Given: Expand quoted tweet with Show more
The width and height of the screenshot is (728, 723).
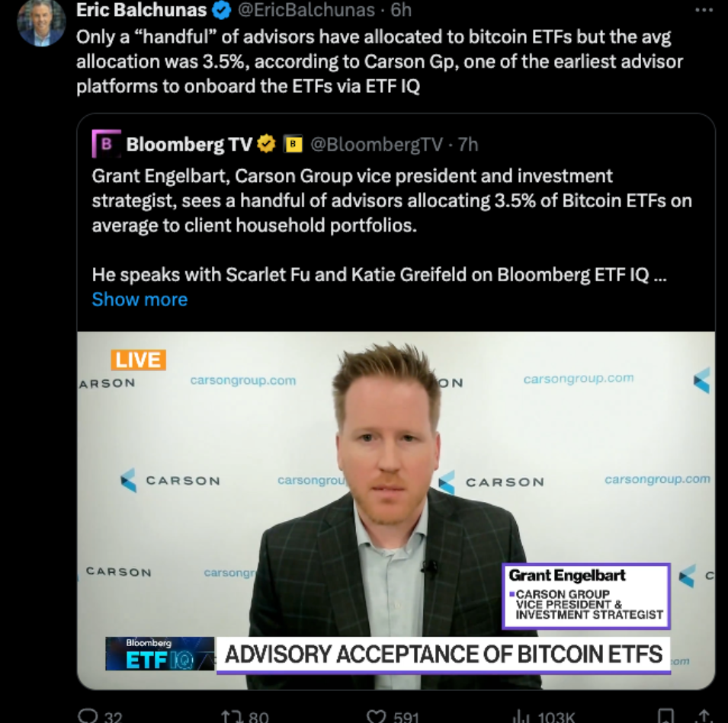Looking at the screenshot, I should pyautogui.click(x=140, y=299).
